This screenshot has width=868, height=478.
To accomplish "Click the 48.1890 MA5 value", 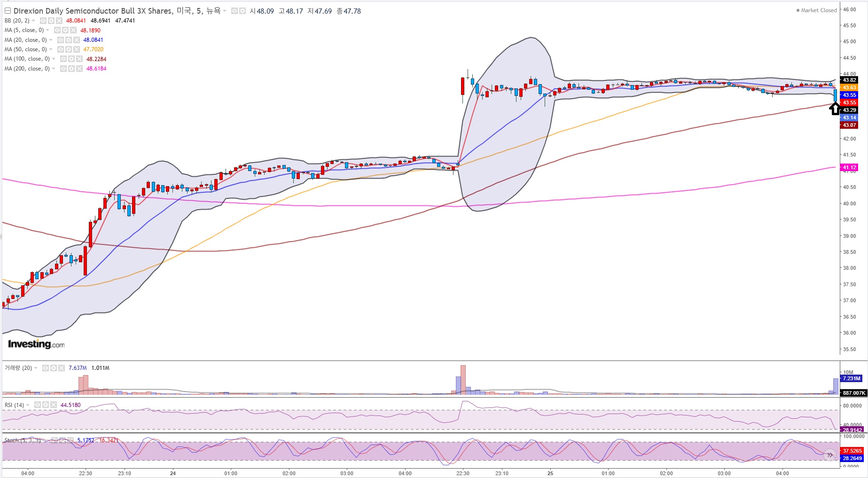I will 90,30.
